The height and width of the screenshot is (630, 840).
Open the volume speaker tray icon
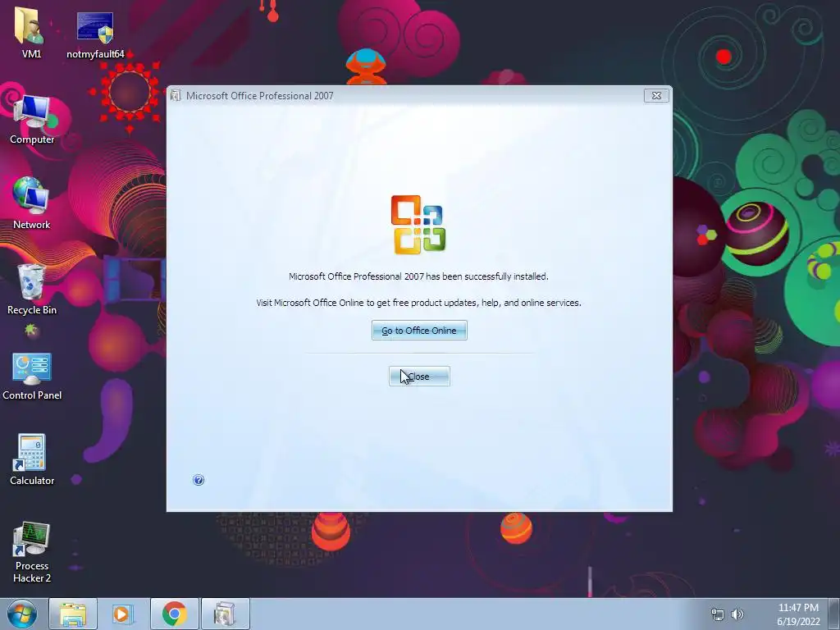(x=737, y=614)
